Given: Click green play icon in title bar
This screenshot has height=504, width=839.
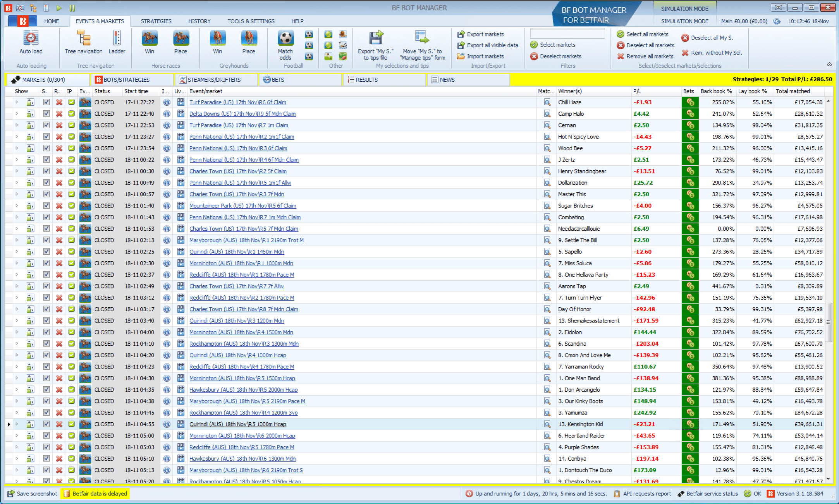Looking at the screenshot, I should click(59, 8).
